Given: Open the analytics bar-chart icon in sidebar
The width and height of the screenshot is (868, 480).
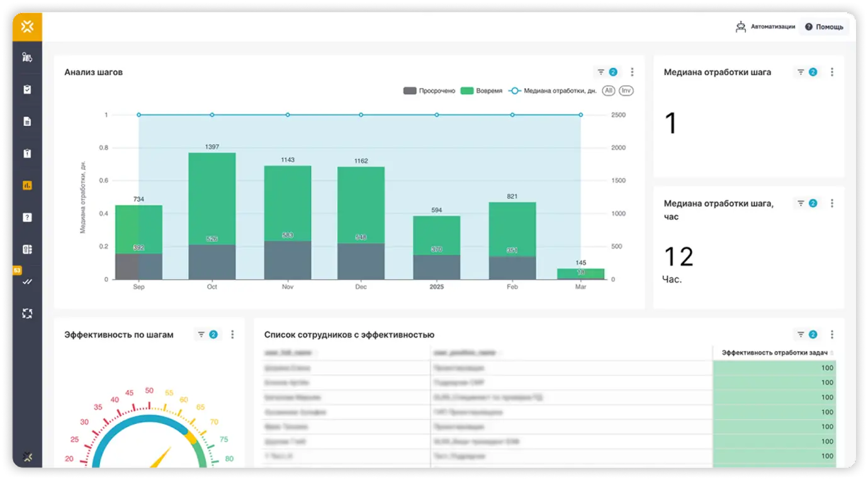Looking at the screenshot, I should pyautogui.click(x=27, y=186).
